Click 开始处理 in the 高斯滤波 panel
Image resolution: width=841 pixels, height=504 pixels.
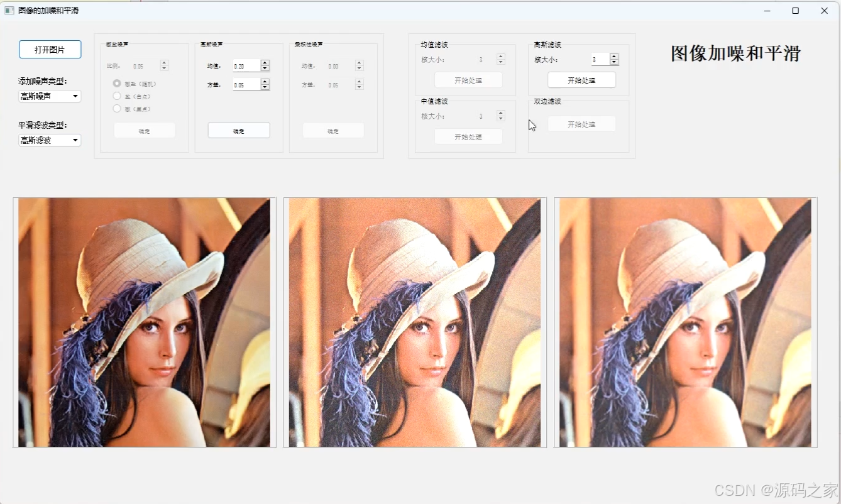[x=581, y=80]
